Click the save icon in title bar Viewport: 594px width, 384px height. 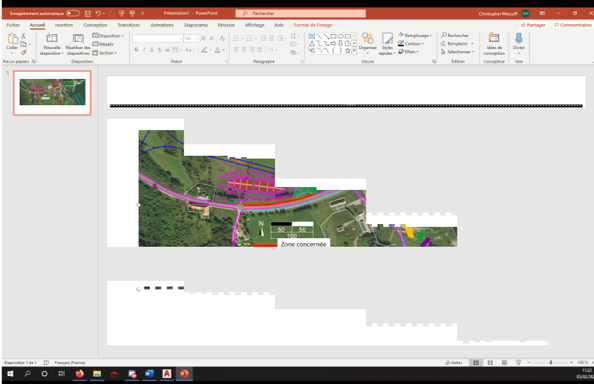point(88,13)
